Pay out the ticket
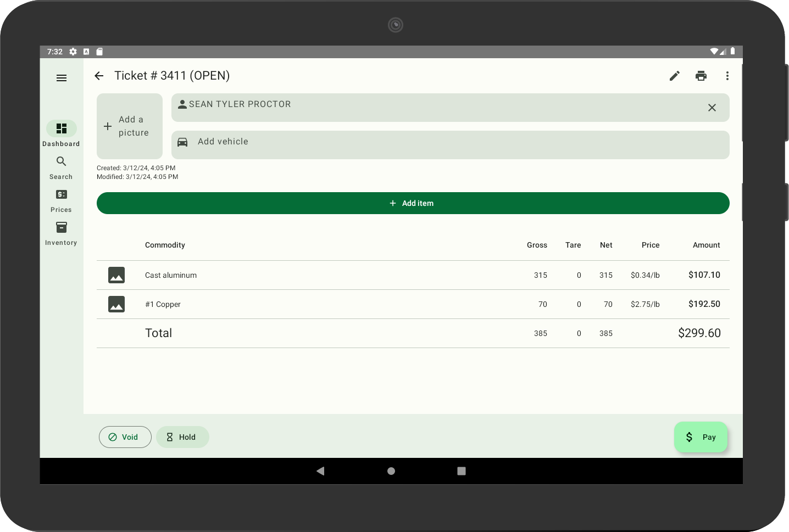 pos(701,437)
